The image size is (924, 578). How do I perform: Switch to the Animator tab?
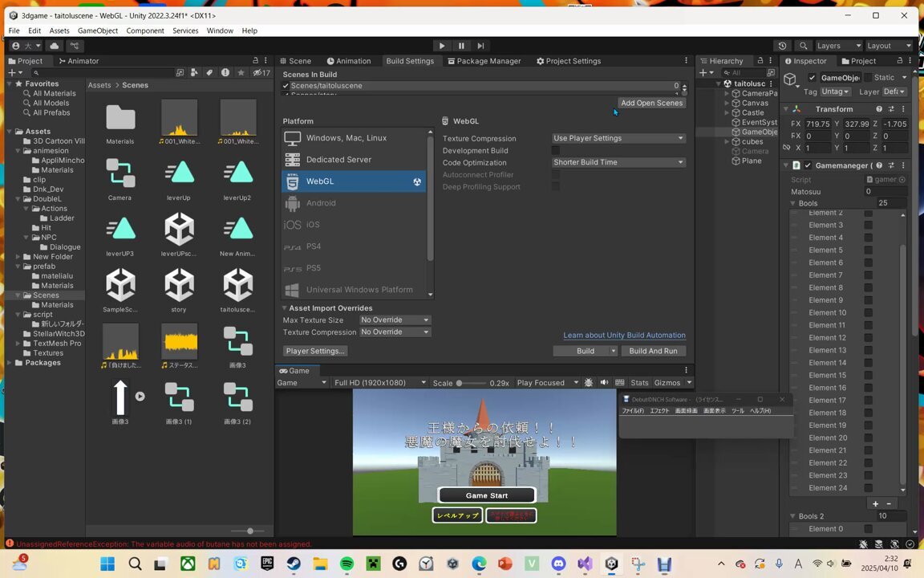(x=79, y=61)
